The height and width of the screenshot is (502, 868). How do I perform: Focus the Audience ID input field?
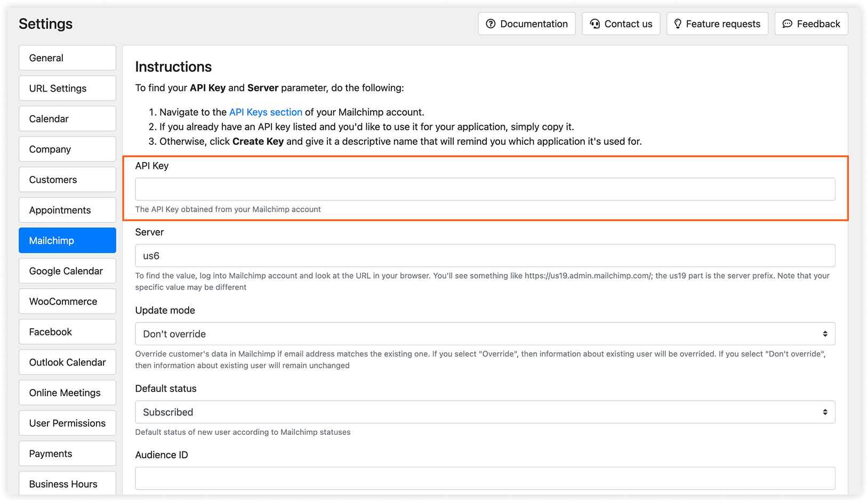pyautogui.click(x=485, y=479)
